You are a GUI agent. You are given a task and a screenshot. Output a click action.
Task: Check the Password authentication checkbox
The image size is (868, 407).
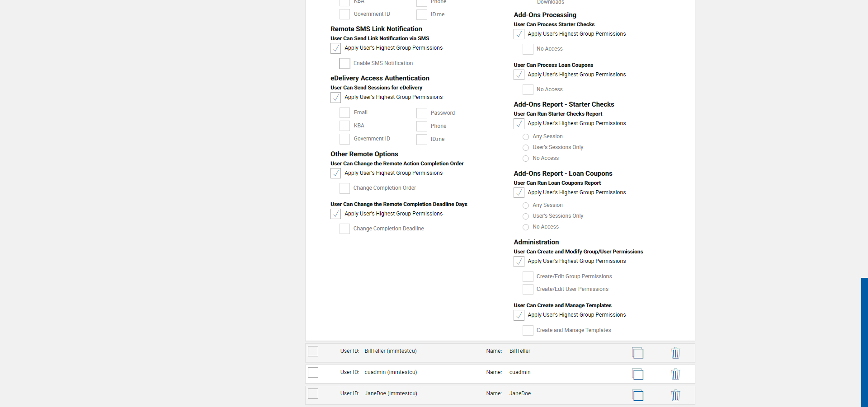point(422,113)
